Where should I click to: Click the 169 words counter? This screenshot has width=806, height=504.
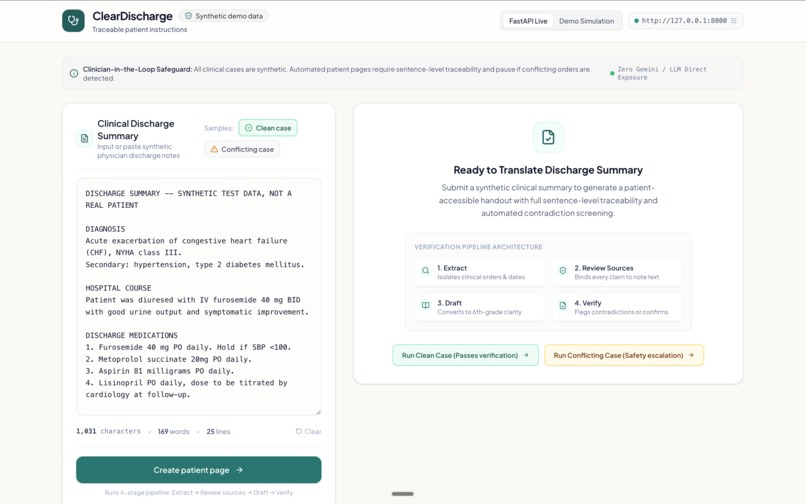[x=173, y=431]
